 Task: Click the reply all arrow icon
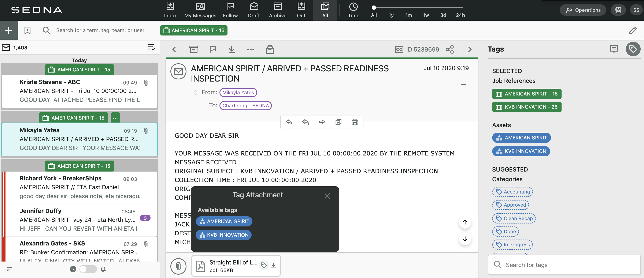click(x=305, y=122)
